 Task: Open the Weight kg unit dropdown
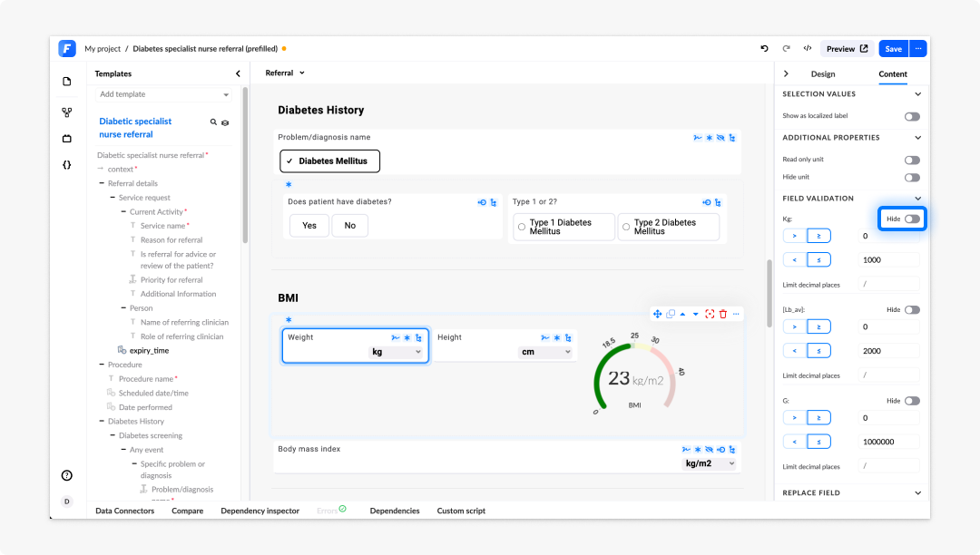397,352
